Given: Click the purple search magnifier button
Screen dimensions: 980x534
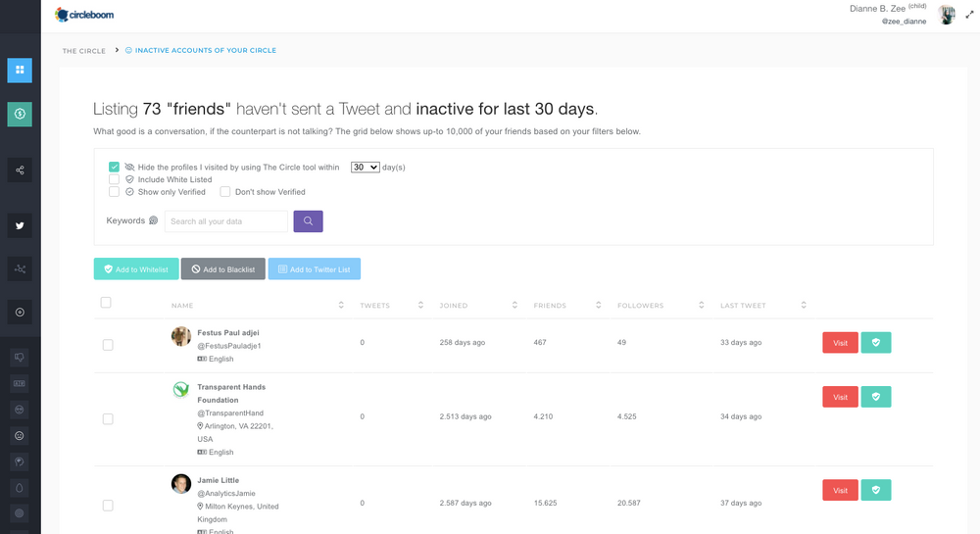Looking at the screenshot, I should 308,221.
